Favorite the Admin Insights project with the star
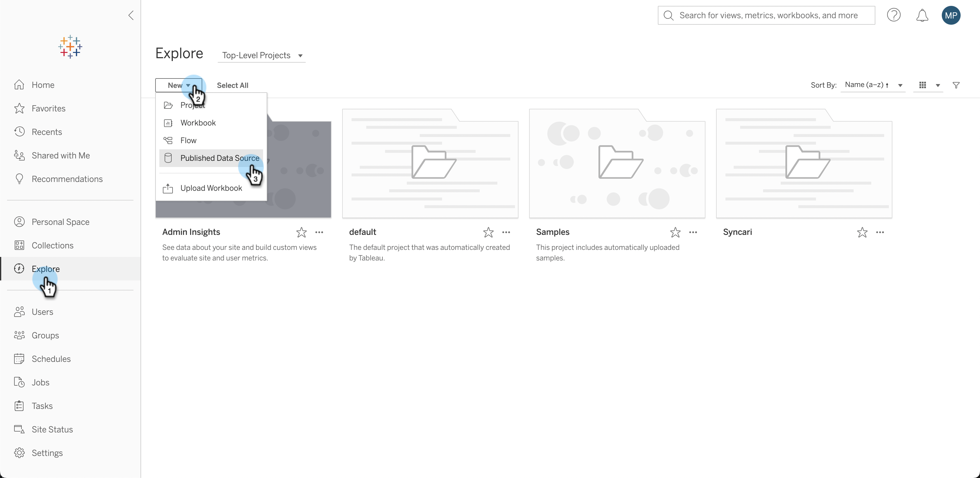Screen dimensions: 980x478 301,232
